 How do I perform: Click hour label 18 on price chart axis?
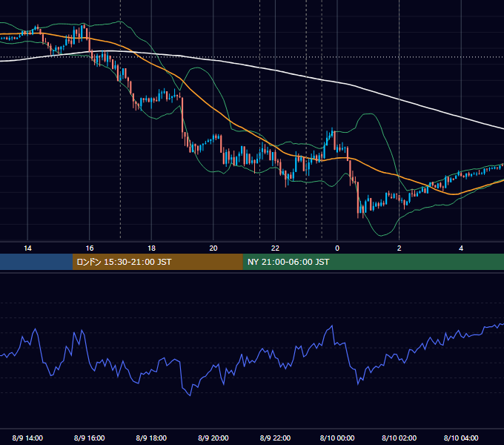[151, 248]
